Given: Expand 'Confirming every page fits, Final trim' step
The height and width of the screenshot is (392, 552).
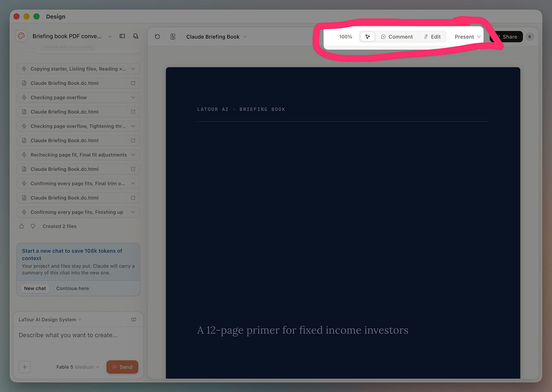Looking at the screenshot, I should pos(78,183).
